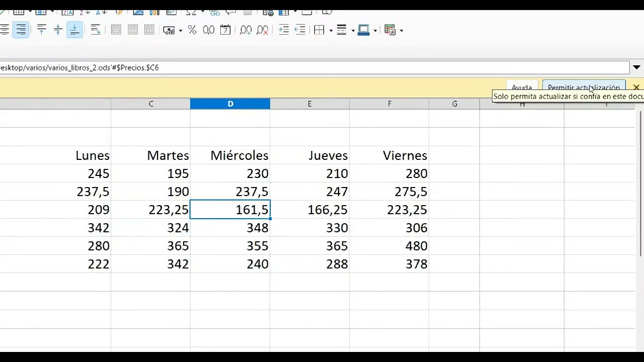The height and width of the screenshot is (362, 644).
Task: Select the Viernes header cell
Action: 389,155
